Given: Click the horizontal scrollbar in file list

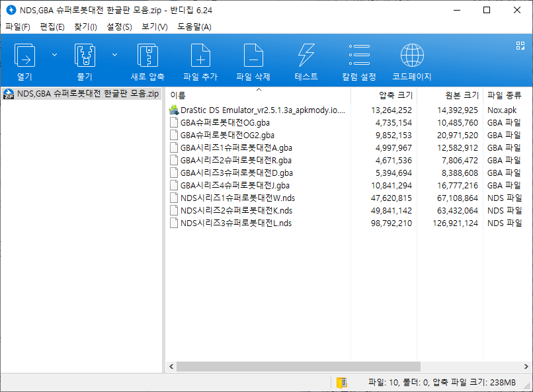Looking at the screenshot, I should 298,366.
